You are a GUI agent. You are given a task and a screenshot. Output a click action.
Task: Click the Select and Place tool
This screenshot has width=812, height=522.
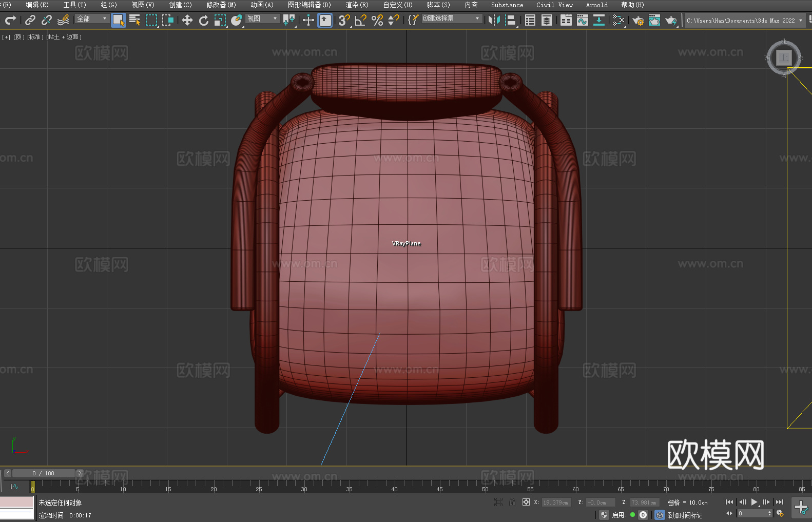tap(237, 20)
